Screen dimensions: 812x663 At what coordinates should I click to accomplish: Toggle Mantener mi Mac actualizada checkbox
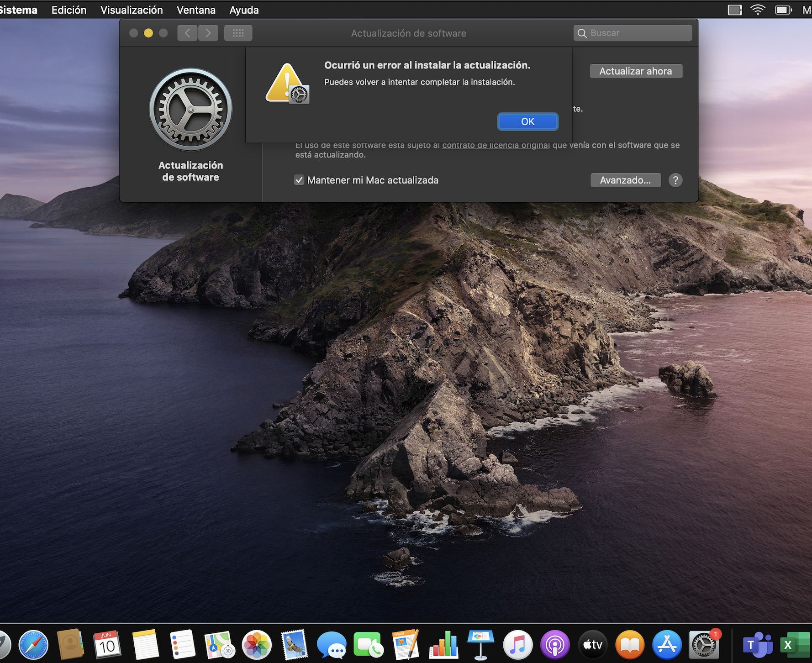coord(299,180)
